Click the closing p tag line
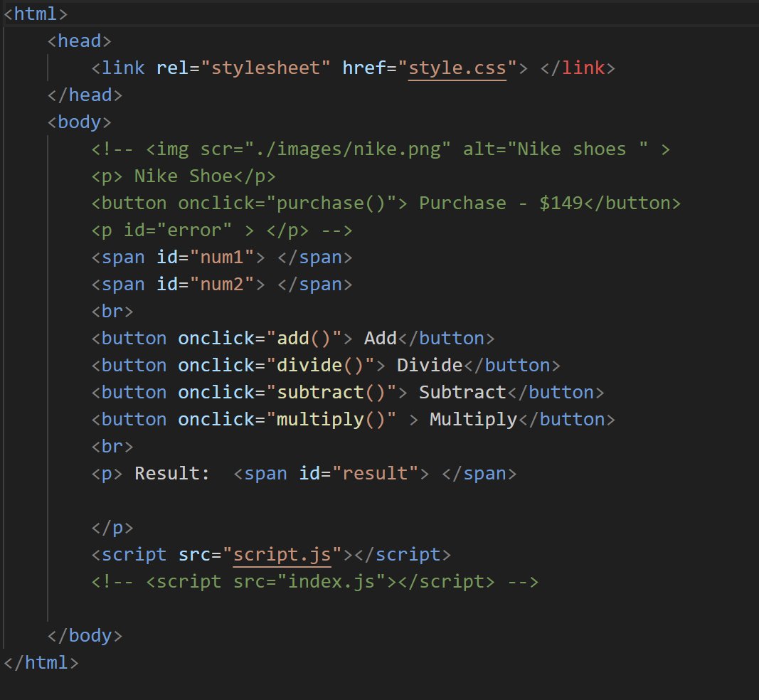This screenshot has height=700, width=759. click(x=112, y=528)
